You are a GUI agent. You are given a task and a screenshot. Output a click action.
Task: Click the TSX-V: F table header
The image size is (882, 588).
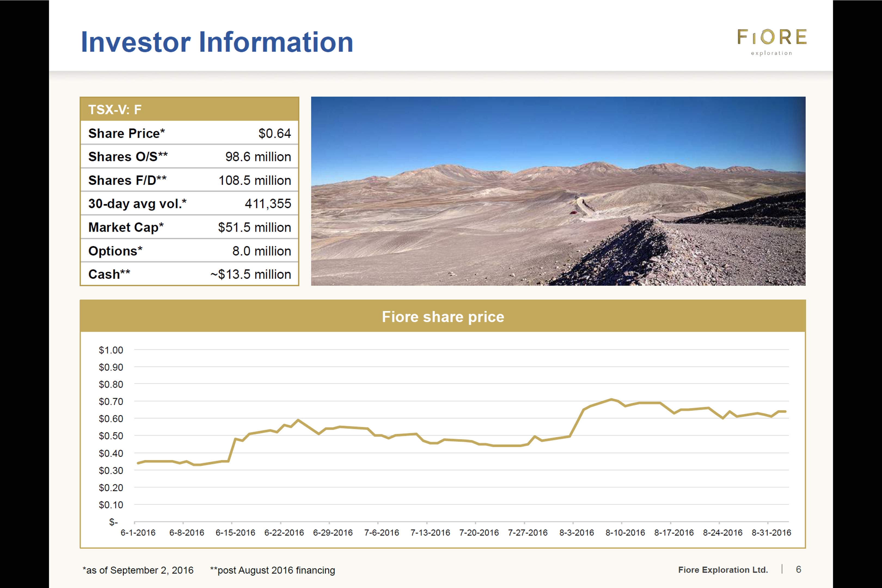[x=189, y=109]
